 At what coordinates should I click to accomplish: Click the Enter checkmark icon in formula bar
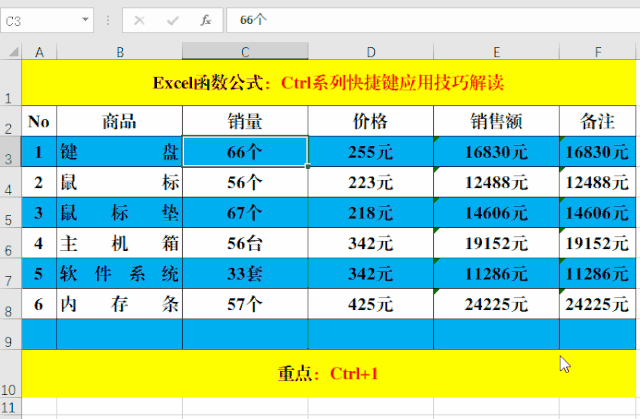click(x=172, y=20)
